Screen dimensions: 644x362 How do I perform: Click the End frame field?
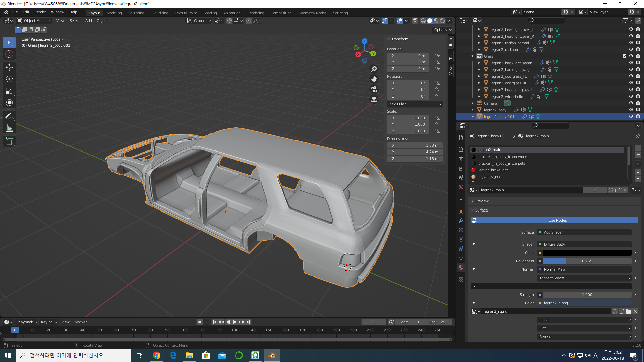pos(438,322)
